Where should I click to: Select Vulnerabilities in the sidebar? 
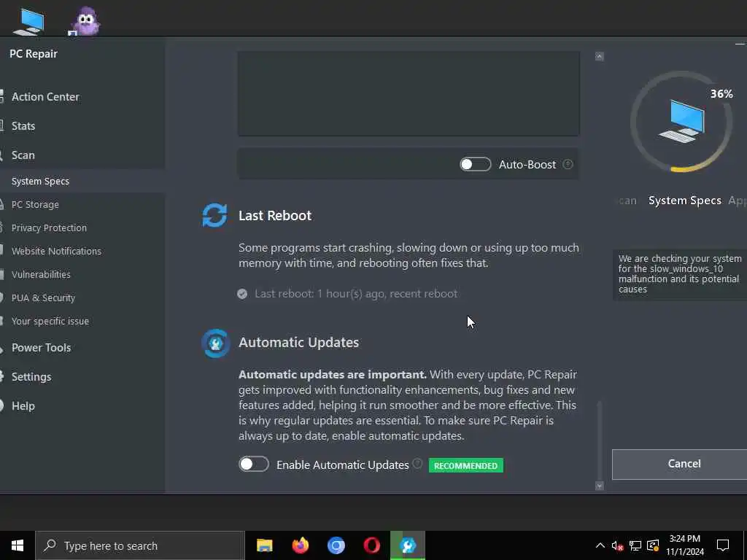(x=41, y=274)
